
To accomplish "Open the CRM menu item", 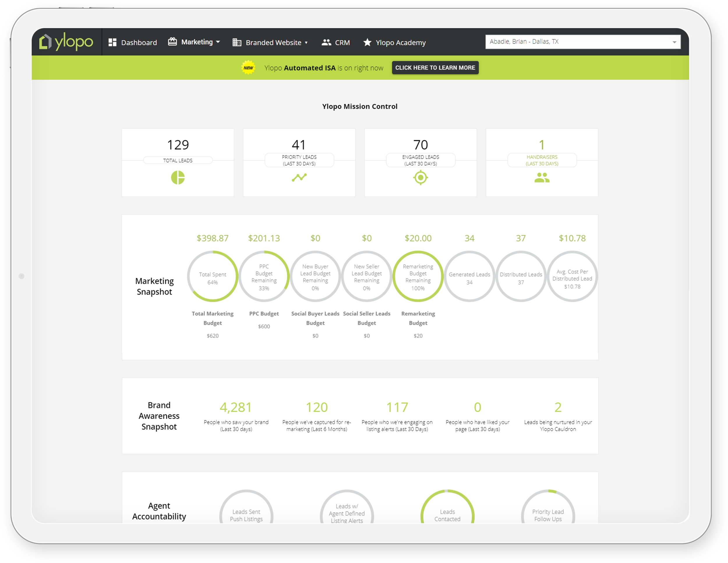I will click(336, 42).
